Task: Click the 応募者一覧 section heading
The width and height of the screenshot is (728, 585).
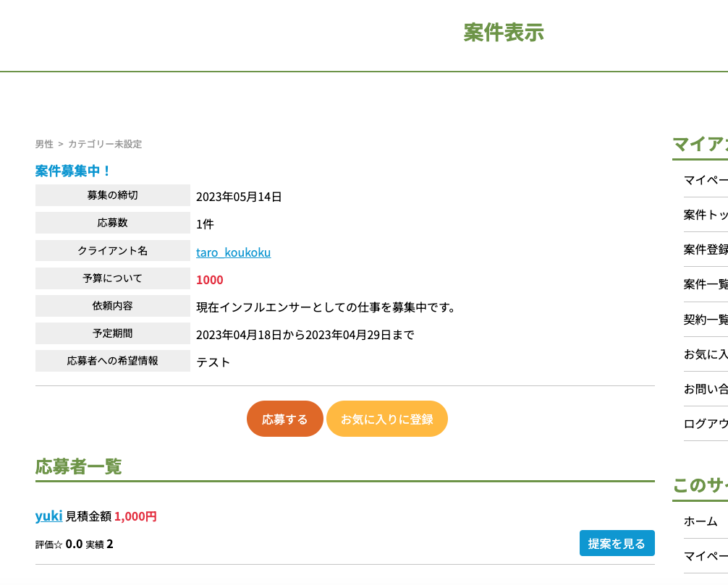Action: pyautogui.click(x=78, y=466)
